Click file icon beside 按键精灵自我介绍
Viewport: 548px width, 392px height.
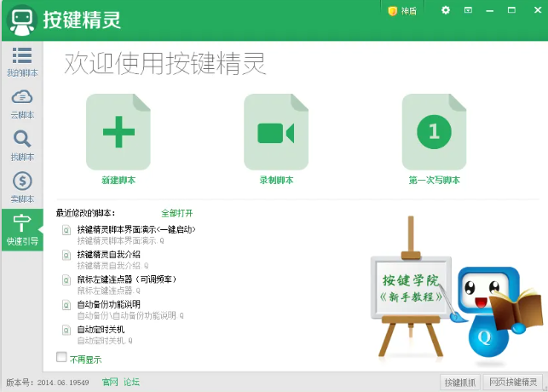pyautogui.click(x=66, y=255)
